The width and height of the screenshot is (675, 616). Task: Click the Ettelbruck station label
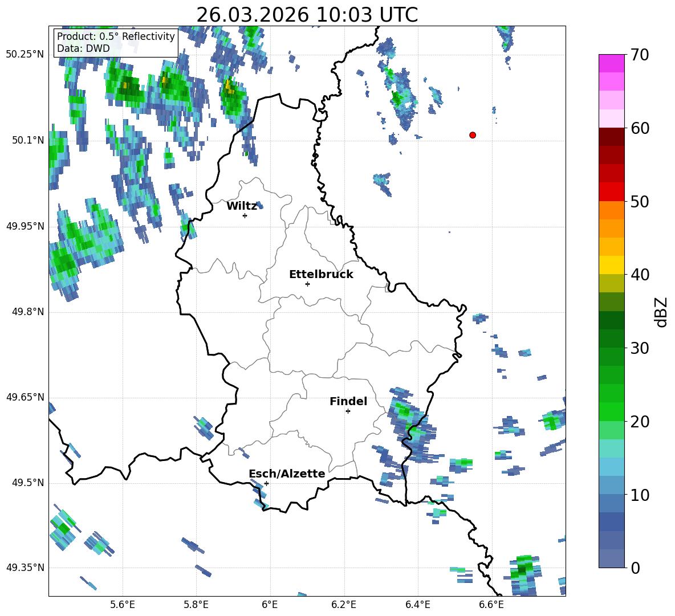click(321, 275)
